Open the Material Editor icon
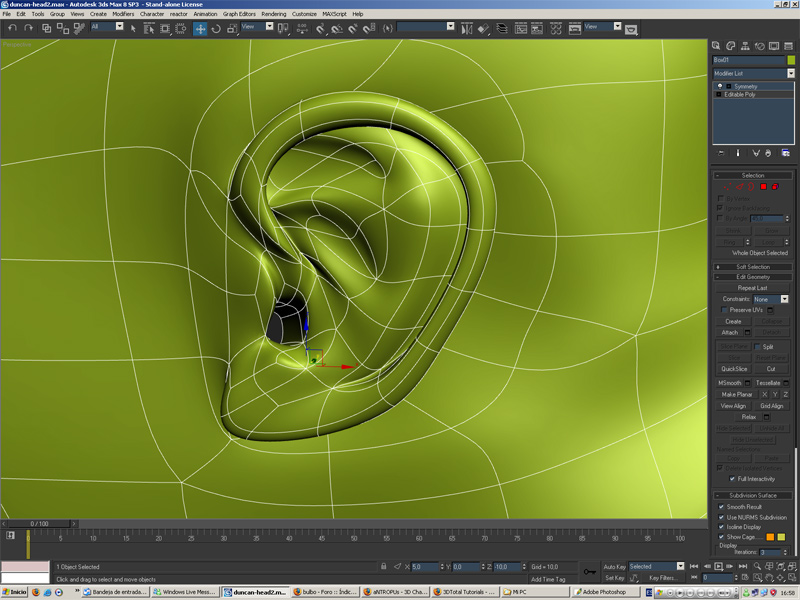This screenshot has width=800, height=600. pyautogui.click(x=556, y=29)
